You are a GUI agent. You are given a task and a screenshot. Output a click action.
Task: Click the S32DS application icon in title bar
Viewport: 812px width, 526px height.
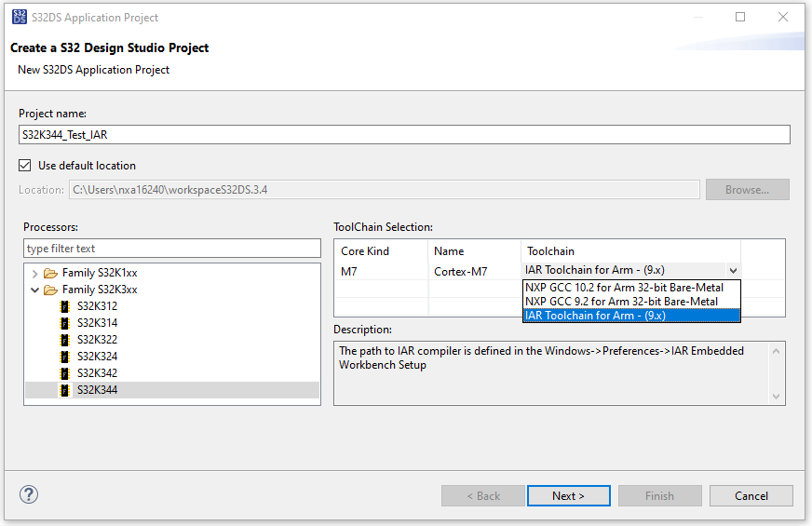(20, 17)
